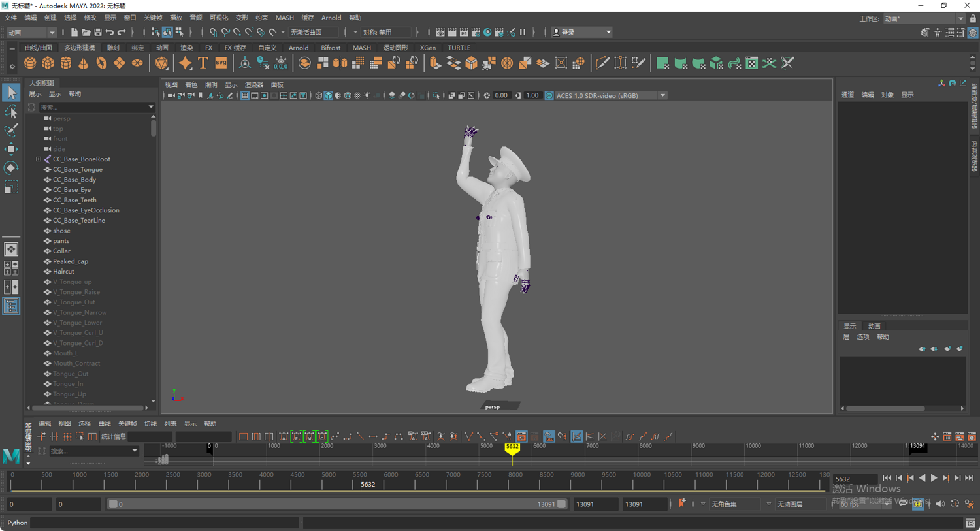
Task: Activate the Rotate tool in the toolbox
Action: 11,169
